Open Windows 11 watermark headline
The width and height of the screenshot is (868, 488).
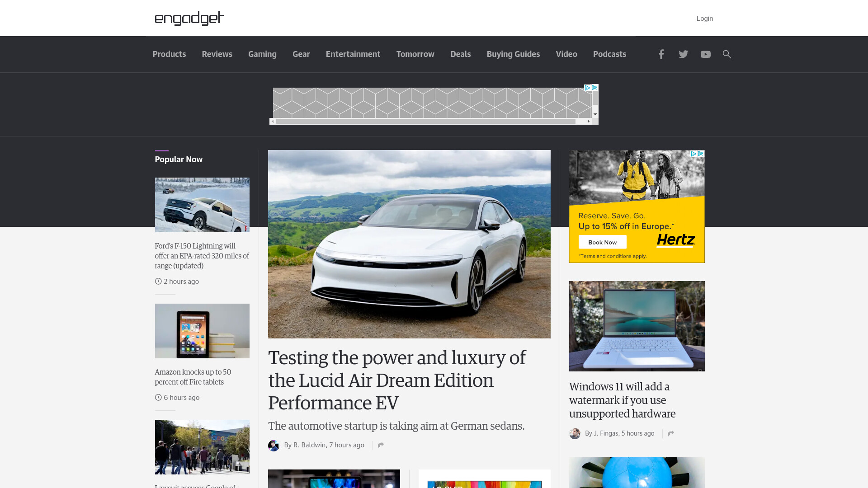623,400
